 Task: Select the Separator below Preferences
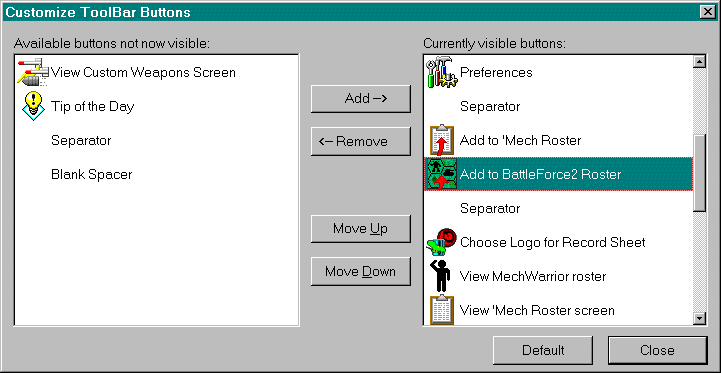(490, 107)
